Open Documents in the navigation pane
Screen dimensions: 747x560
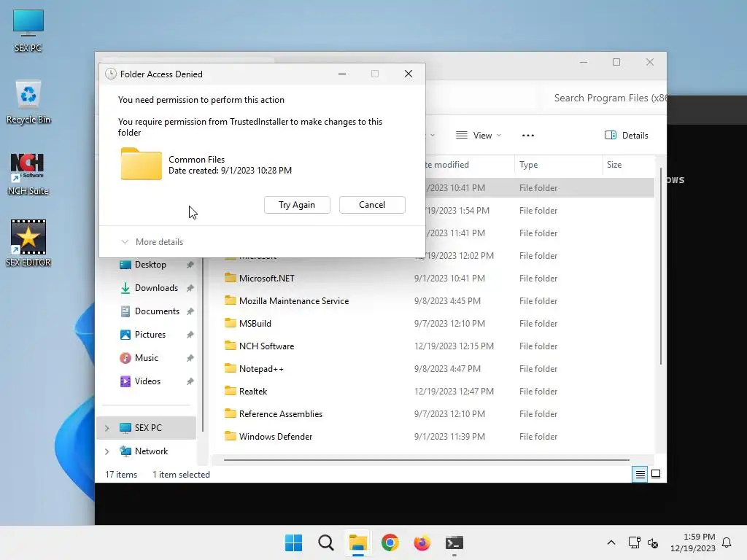click(x=157, y=311)
